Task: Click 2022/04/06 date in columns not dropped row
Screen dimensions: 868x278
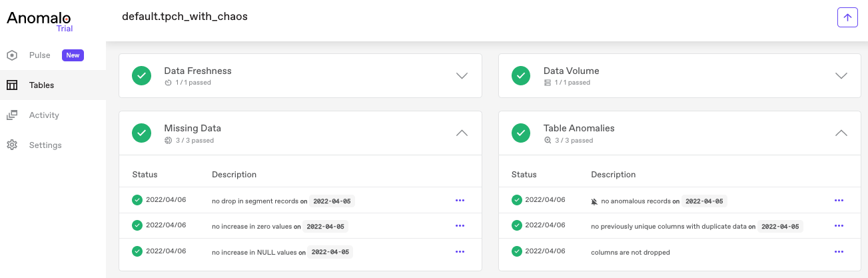Action: (545, 251)
